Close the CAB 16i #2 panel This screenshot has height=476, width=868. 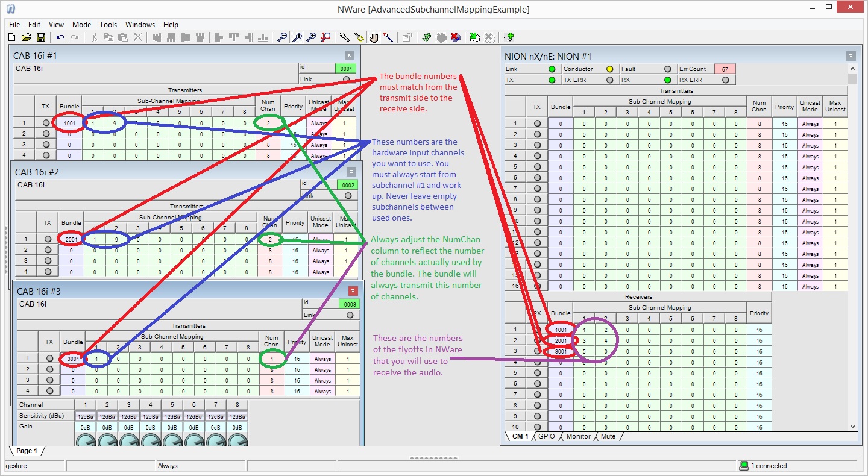click(351, 172)
